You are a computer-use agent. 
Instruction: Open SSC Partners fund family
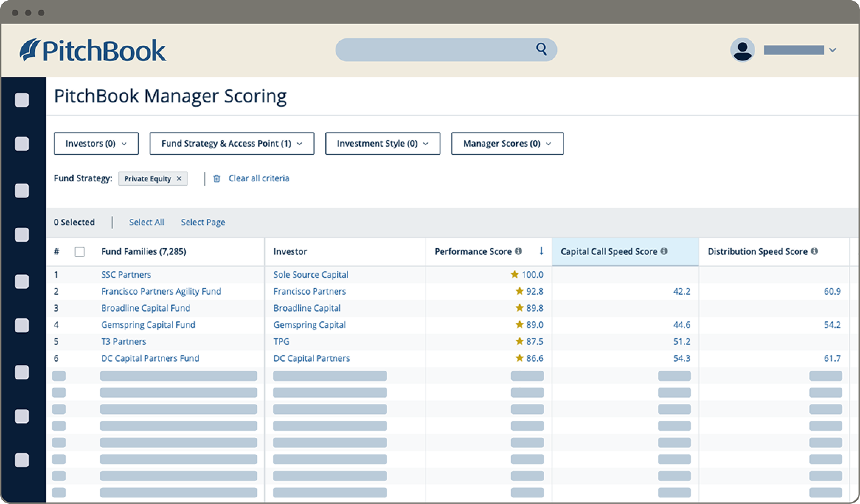coord(126,274)
